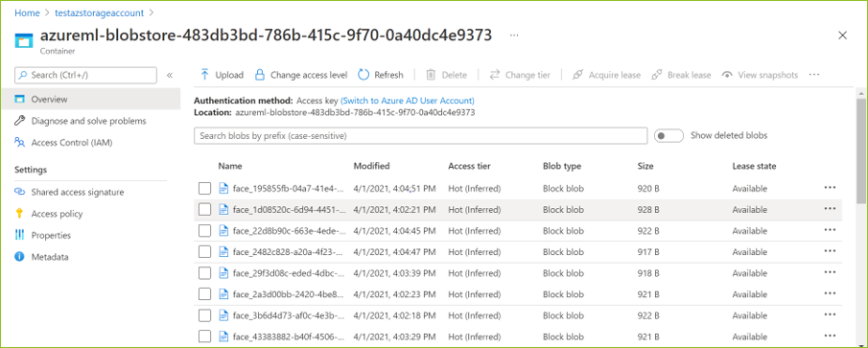Click Access Control (IAM) people icon
The width and height of the screenshot is (868, 348).
pos(20,143)
